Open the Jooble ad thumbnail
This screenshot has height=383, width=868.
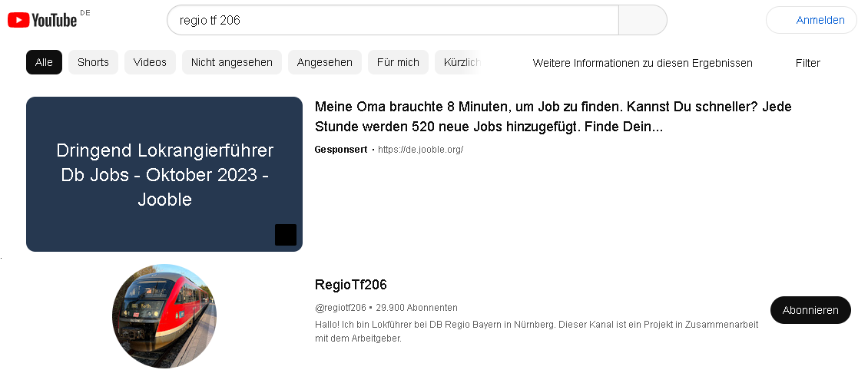point(164,174)
